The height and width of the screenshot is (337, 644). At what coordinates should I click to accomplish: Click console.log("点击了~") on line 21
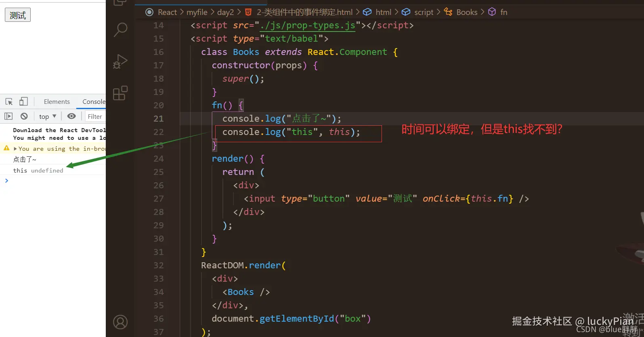tap(282, 119)
